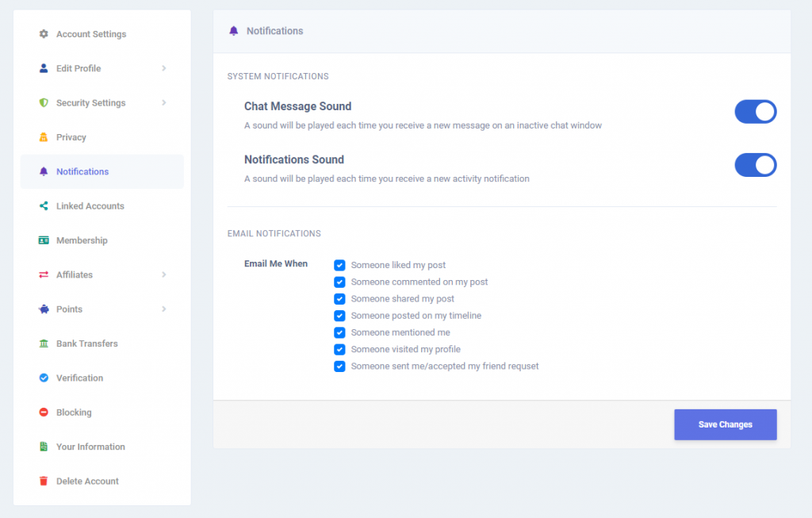The height and width of the screenshot is (518, 812).
Task: Click the Points piggy bank icon
Action: pyautogui.click(x=44, y=309)
